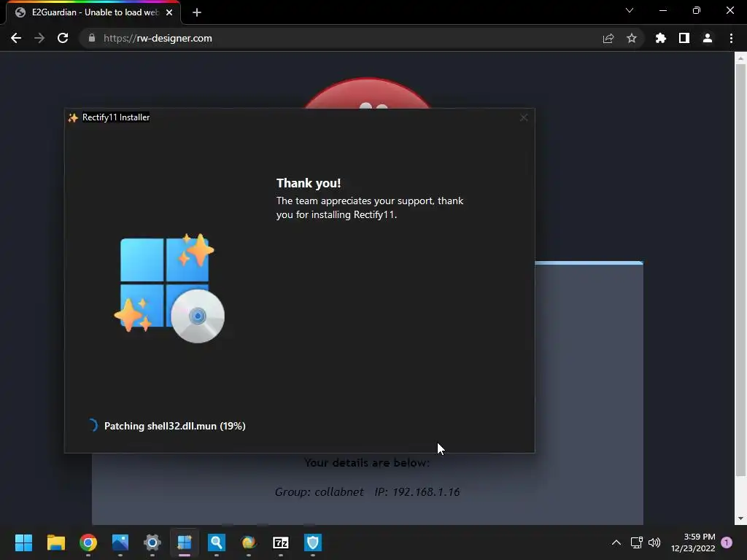Open the clock showing 3:59 PM
The width and height of the screenshot is (747, 560).
point(693,542)
